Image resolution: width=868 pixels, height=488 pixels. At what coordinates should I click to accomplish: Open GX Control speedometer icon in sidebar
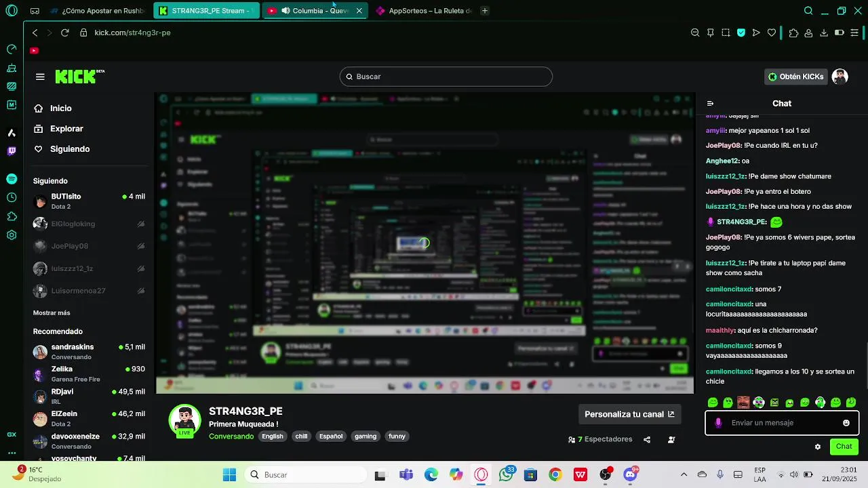tap(12, 49)
